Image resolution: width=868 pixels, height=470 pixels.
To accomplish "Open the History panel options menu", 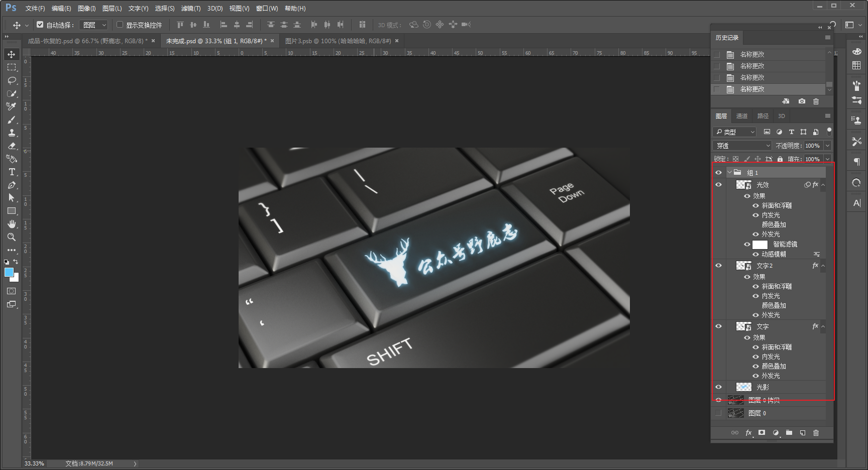I will click(x=828, y=38).
